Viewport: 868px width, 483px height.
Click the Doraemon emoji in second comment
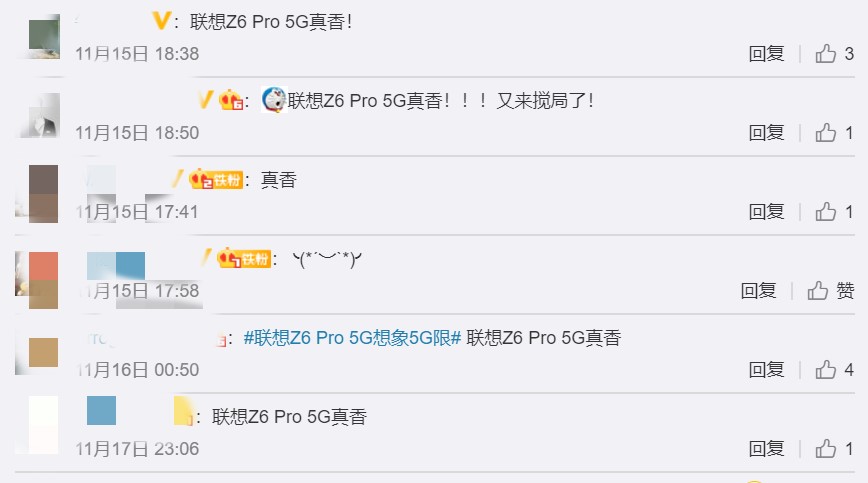point(273,100)
